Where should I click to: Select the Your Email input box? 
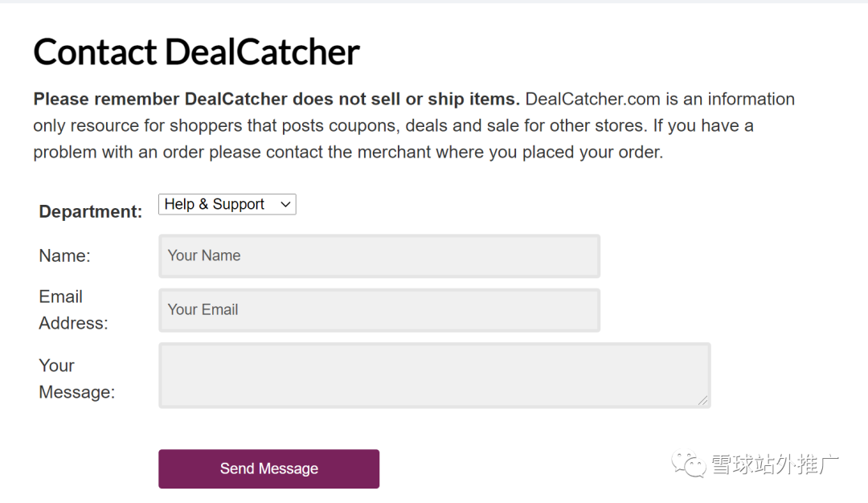378,309
